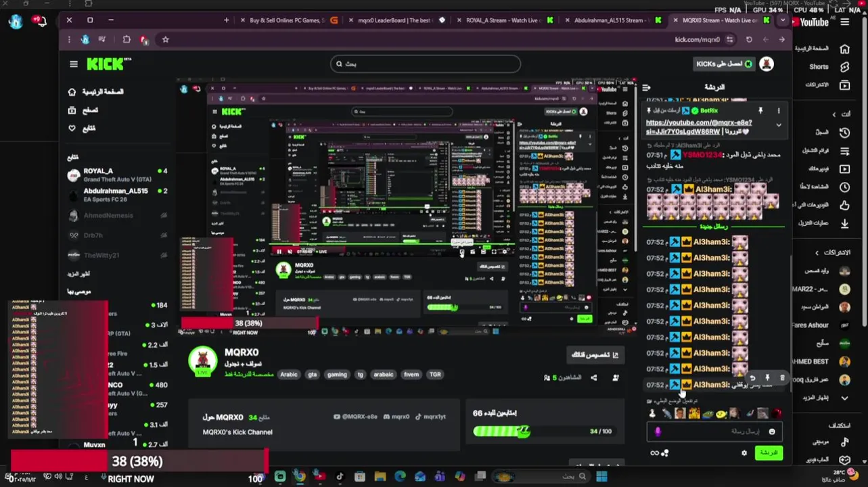The width and height of the screenshot is (868, 487).
Task: Open the browser extensions puzzle icon
Action: click(127, 40)
